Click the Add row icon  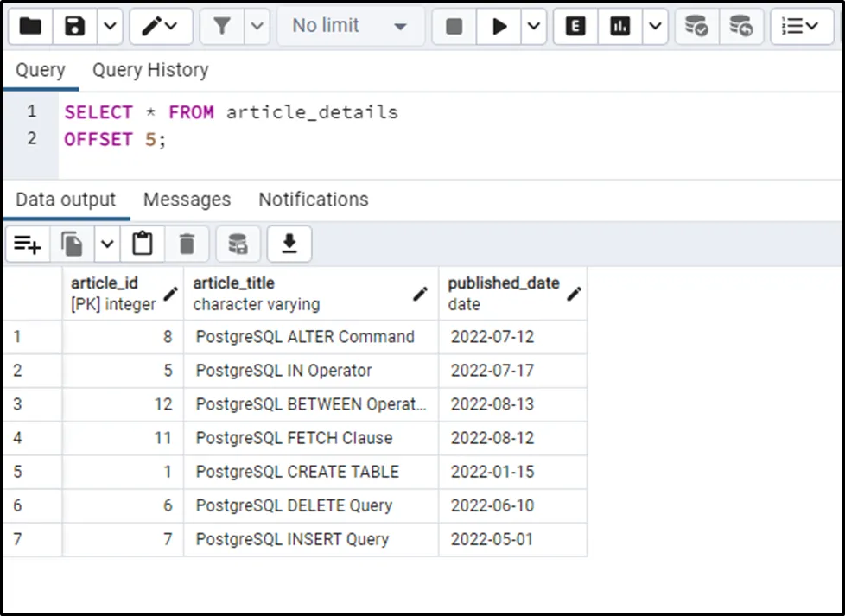28,245
